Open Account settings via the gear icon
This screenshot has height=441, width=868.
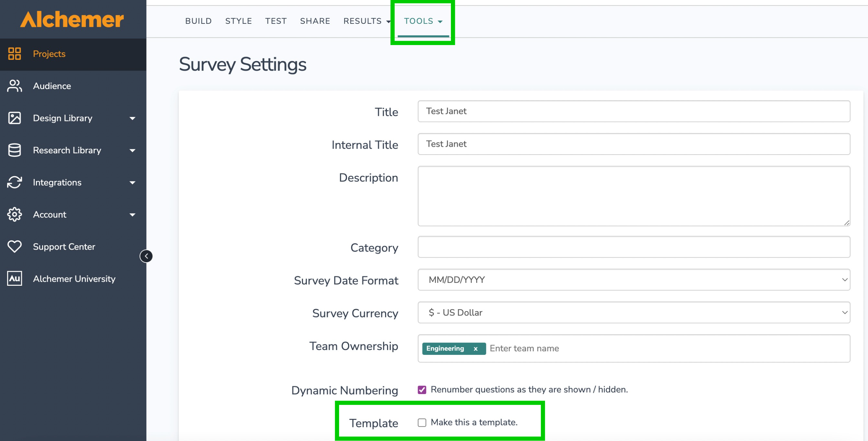point(14,214)
